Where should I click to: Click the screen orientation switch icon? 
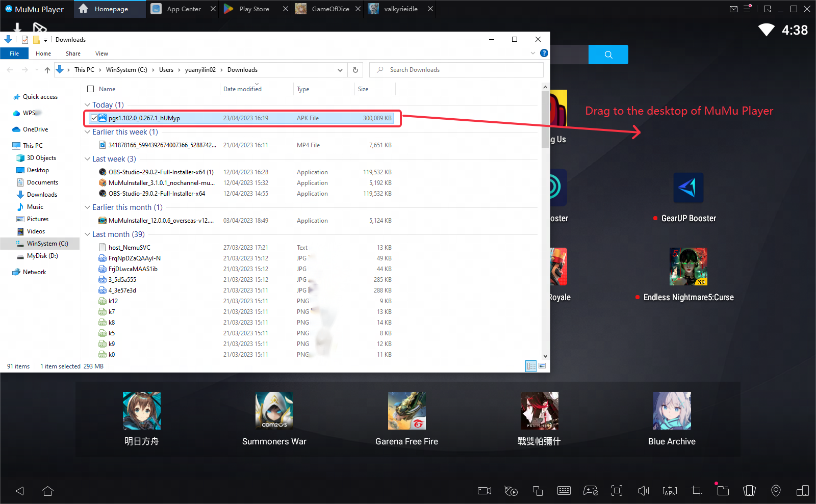pyautogui.click(x=803, y=491)
